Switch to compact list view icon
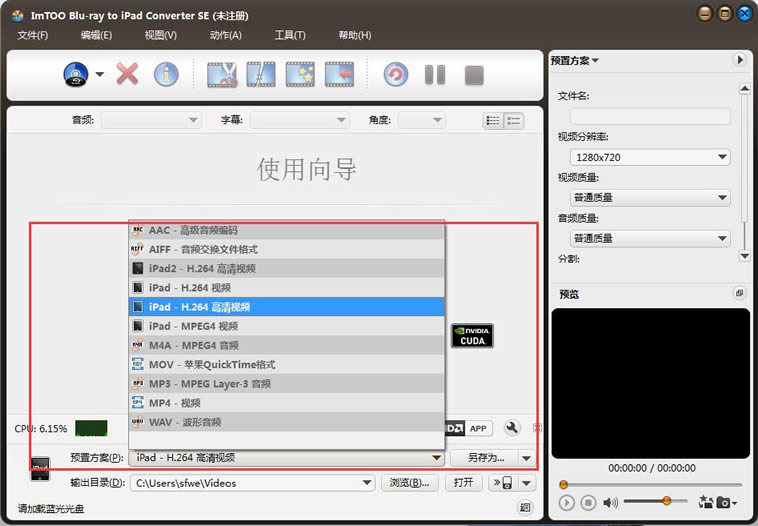 (x=493, y=121)
